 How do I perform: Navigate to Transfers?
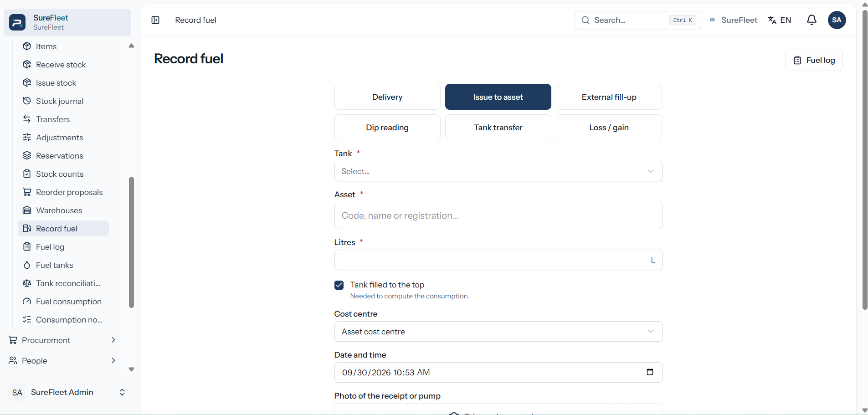click(x=63, y=119)
